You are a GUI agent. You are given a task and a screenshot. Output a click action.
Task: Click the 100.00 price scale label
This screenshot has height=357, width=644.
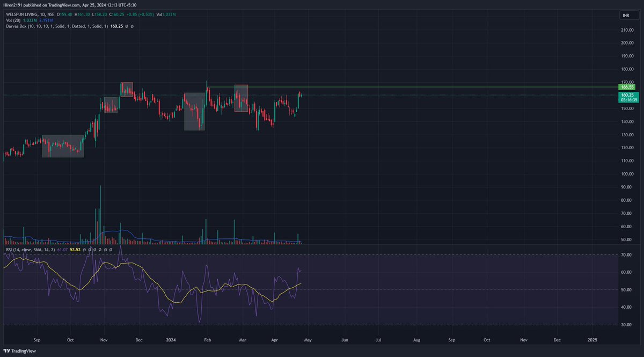pos(627,174)
